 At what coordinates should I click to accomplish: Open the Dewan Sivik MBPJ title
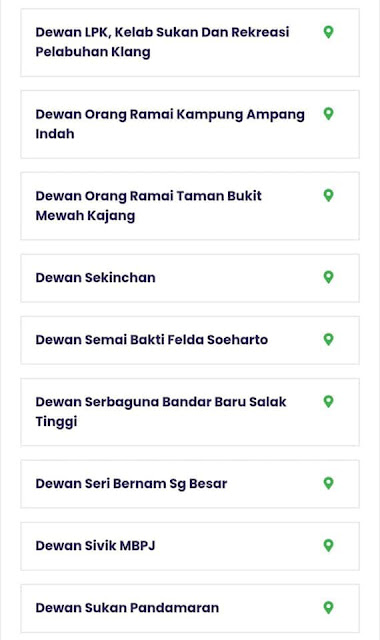[96, 546]
